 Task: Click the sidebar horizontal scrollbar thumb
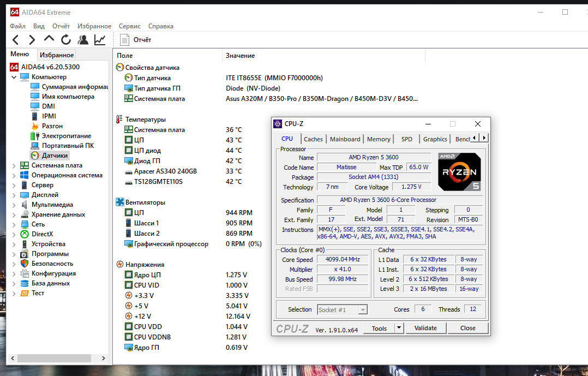(x=54, y=359)
